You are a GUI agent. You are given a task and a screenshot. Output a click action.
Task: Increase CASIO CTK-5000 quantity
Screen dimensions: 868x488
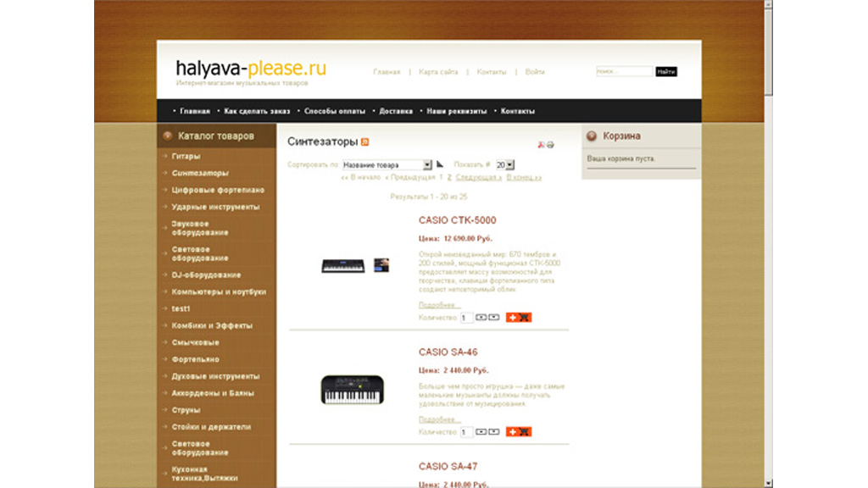click(x=481, y=318)
